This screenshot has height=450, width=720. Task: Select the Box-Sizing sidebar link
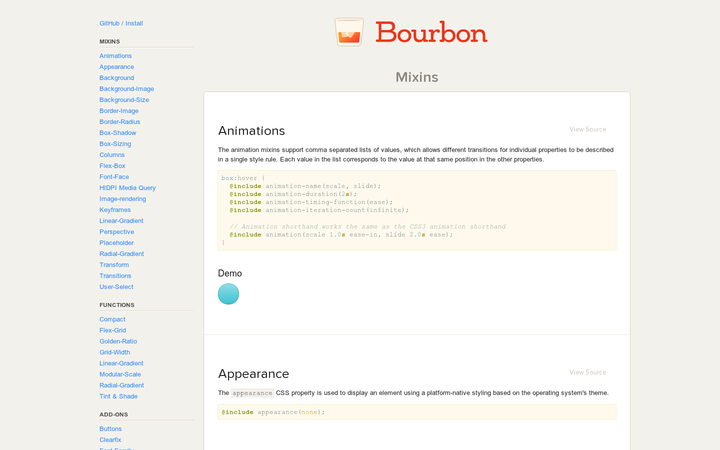pyautogui.click(x=115, y=144)
